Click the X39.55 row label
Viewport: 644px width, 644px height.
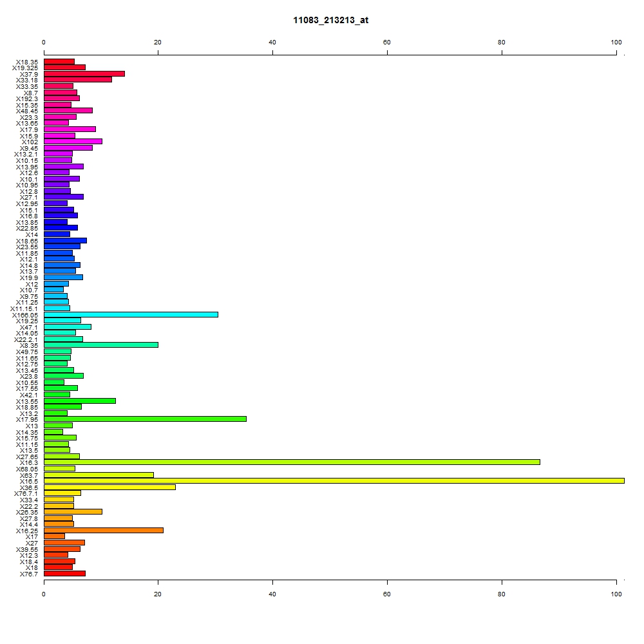tap(27, 549)
